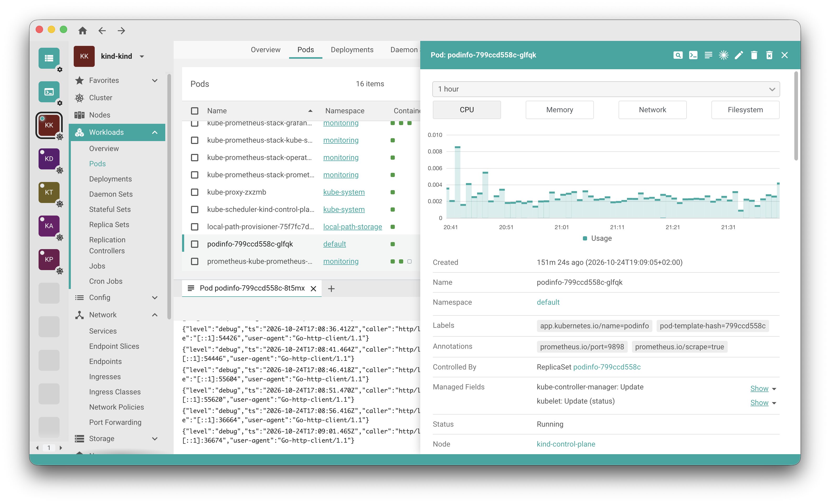Click the force delete icon in pod header
This screenshot has height=504, width=830.
769,55
